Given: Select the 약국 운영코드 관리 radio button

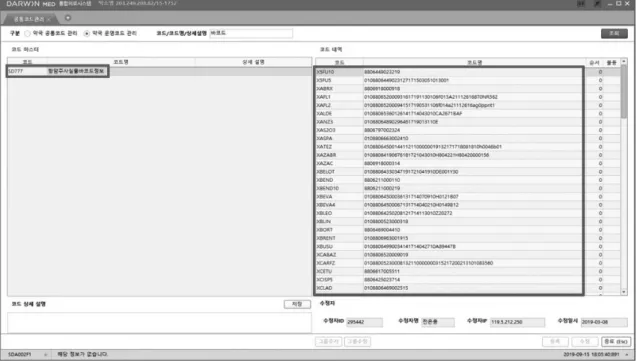Looking at the screenshot, I should (x=87, y=34).
